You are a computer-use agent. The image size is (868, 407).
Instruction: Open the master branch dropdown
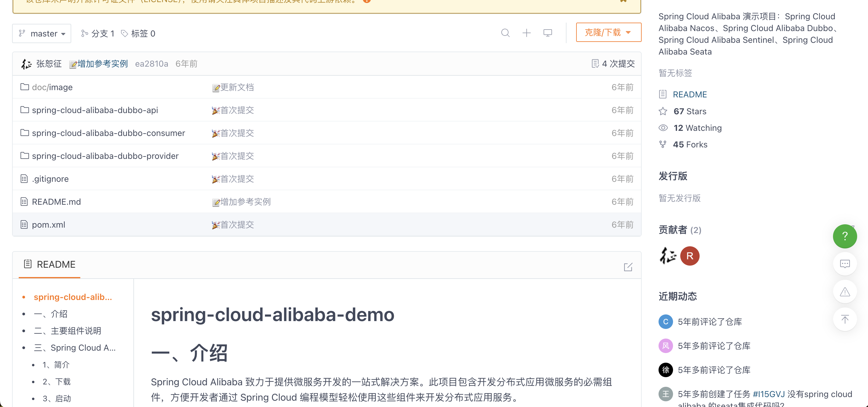pyautogui.click(x=42, y=33)
